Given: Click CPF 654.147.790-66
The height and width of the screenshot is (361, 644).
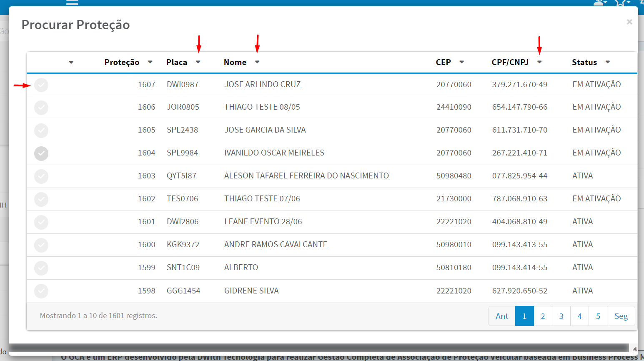Looking at the screenshot, I should pos(520,107).
